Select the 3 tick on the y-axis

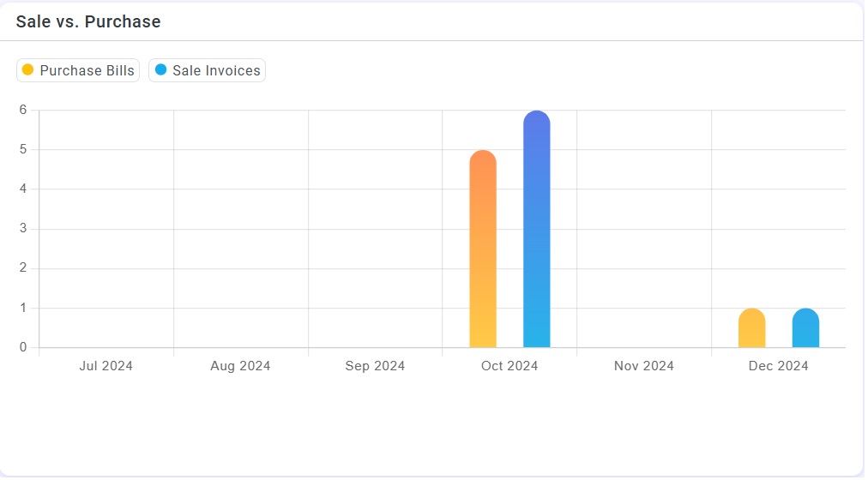pyautogui.click(x=23, y=229)
